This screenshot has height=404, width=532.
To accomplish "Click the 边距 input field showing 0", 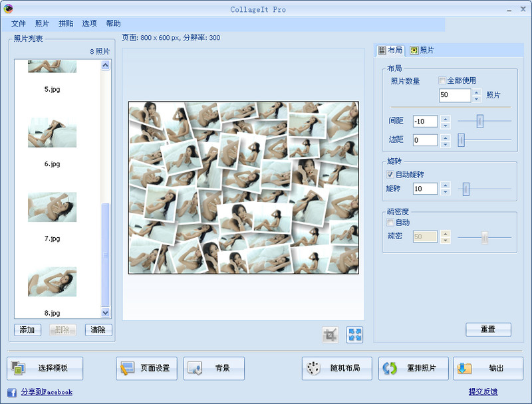I will [x=426, y=140].
